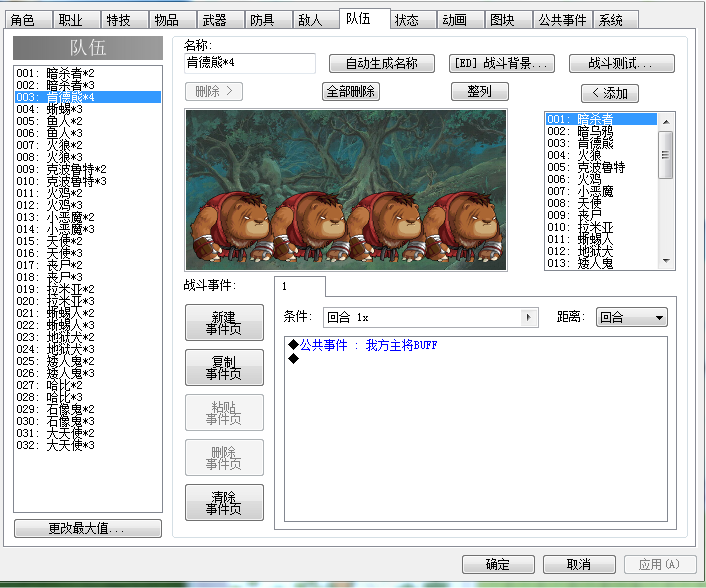Screen dimensions: 706x588
Task: Open the 职业 tab
Action: [x=77, y=20]
